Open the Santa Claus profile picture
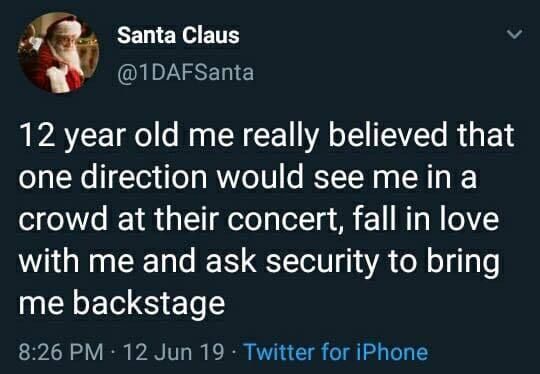 click(59, 52)
